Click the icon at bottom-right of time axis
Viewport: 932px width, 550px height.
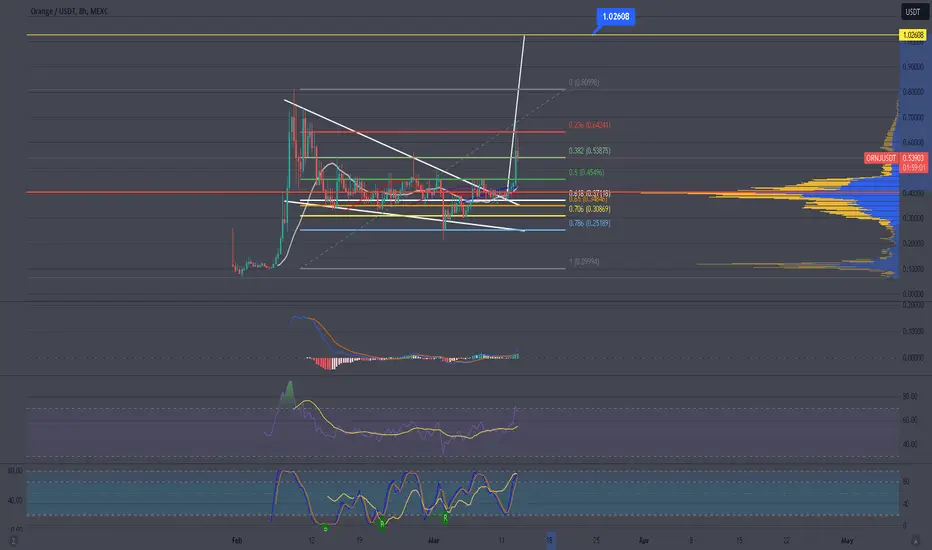point(915,540)
